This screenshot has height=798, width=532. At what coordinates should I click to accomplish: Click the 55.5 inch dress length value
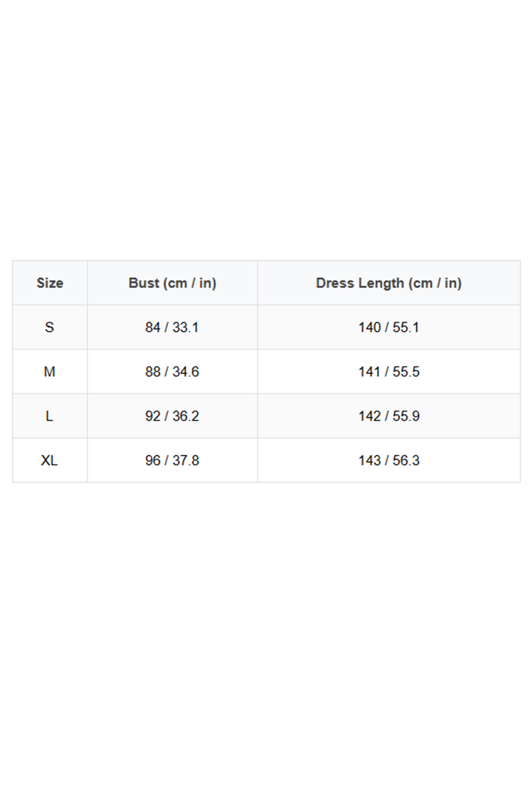[406, 372]
